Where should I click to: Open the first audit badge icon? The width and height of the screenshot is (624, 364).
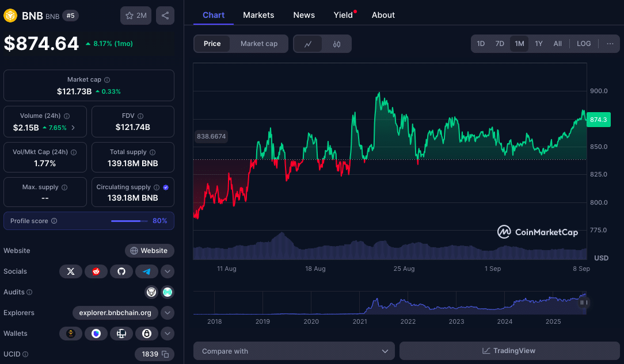pyautogui.click(x=151, y=292)
